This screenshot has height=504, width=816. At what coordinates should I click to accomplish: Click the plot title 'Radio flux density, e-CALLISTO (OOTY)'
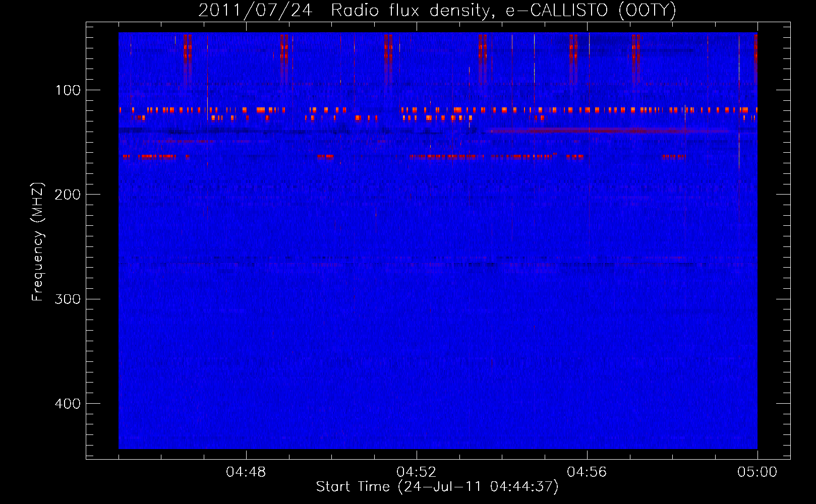coord(503,11)
